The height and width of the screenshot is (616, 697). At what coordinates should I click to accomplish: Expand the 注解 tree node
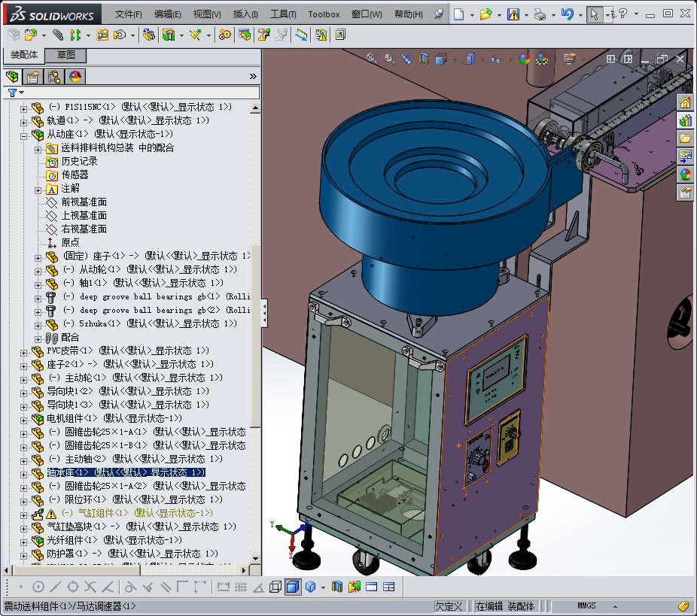[x=38, y=190]
